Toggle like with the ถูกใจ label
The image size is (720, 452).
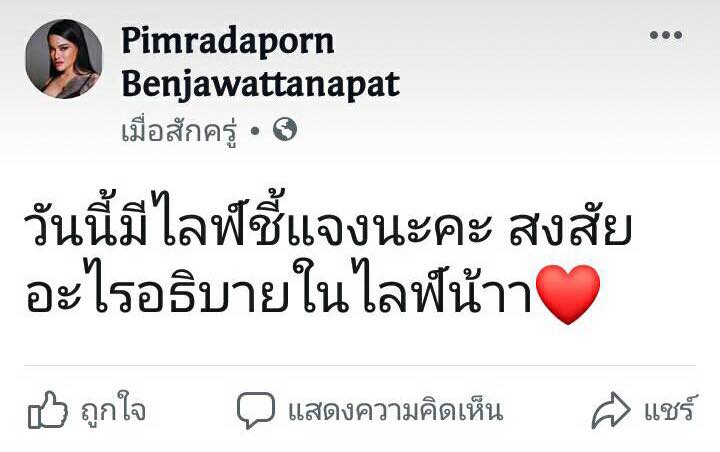tap(113, 409)
